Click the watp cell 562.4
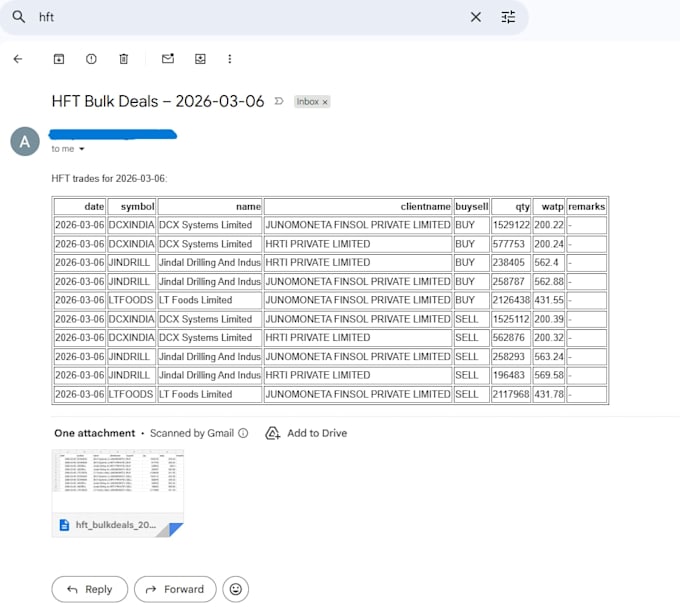Screen dimensions: 680x612 [549, 263]
